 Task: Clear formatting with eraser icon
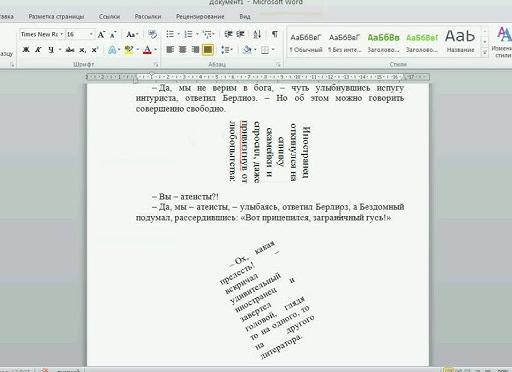(152, 34)
